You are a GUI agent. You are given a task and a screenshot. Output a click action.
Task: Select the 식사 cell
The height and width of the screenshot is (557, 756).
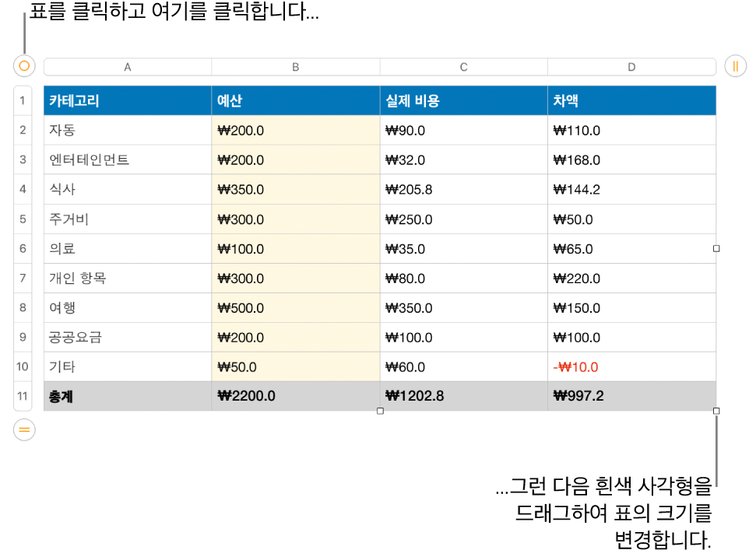coord(127,189)
